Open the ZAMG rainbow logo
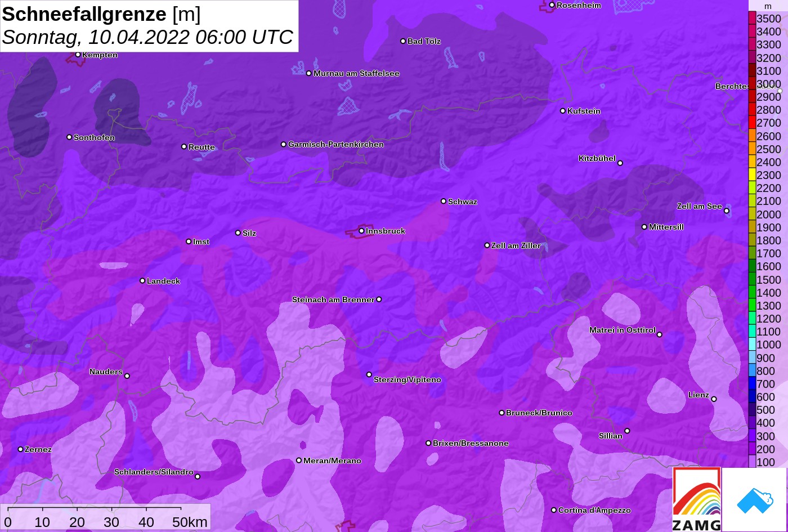 coord(697,499)
